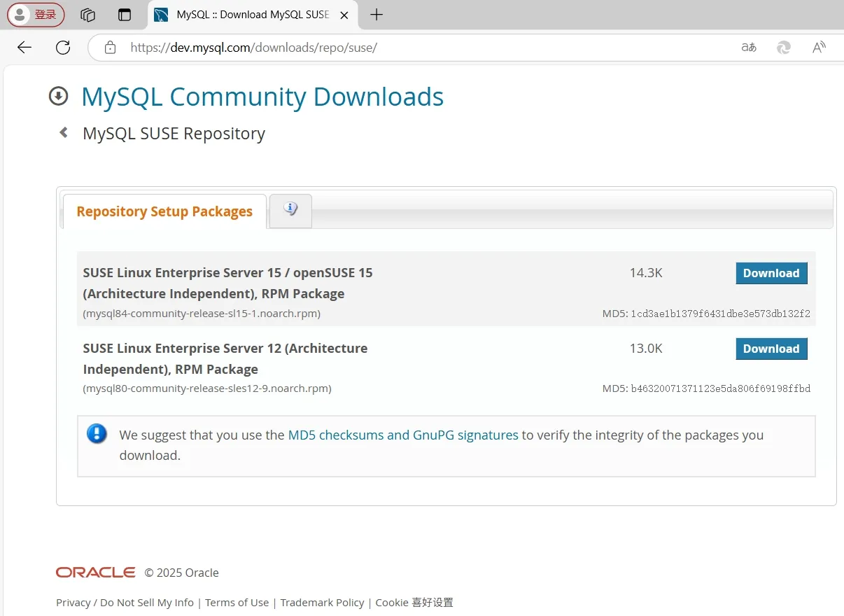Open Cookie 喜好设置 preferences link
The image size is (844, 616).
click(414, 603)
